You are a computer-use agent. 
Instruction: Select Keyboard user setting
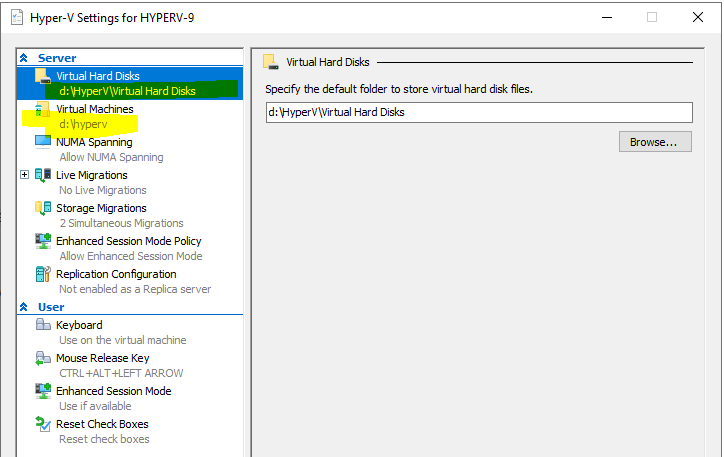[x=79, y=325]
